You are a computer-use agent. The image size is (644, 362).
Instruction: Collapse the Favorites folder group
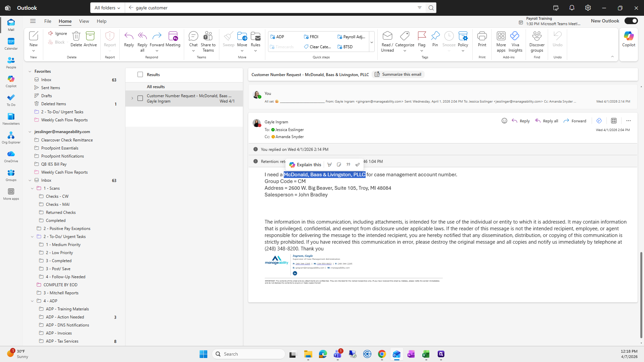30,71
